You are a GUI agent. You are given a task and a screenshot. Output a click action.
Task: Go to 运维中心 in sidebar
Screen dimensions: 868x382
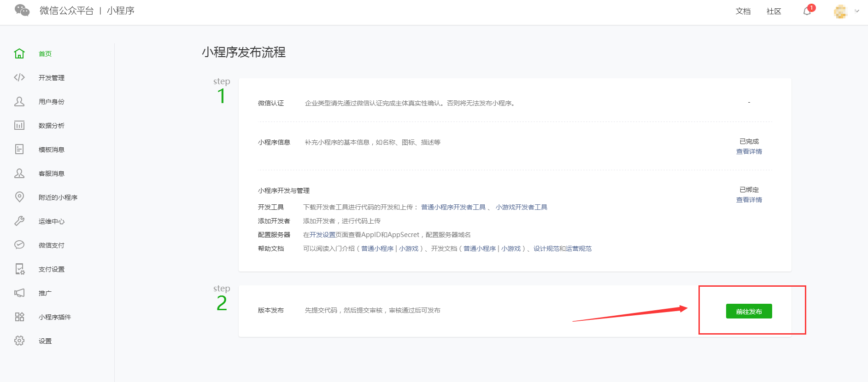pyautogui.click(x=52, y=221)
